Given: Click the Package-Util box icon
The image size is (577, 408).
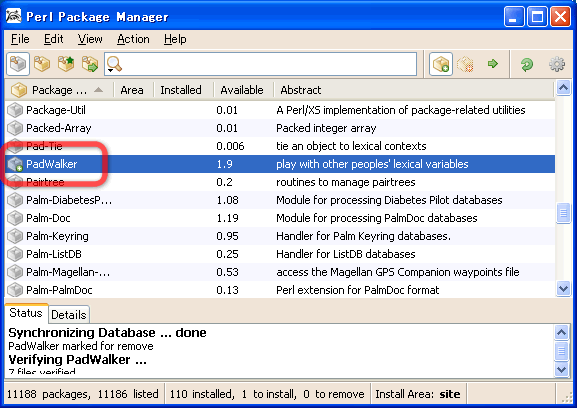Looking at the screenshot, I should [x=15, y=110].
